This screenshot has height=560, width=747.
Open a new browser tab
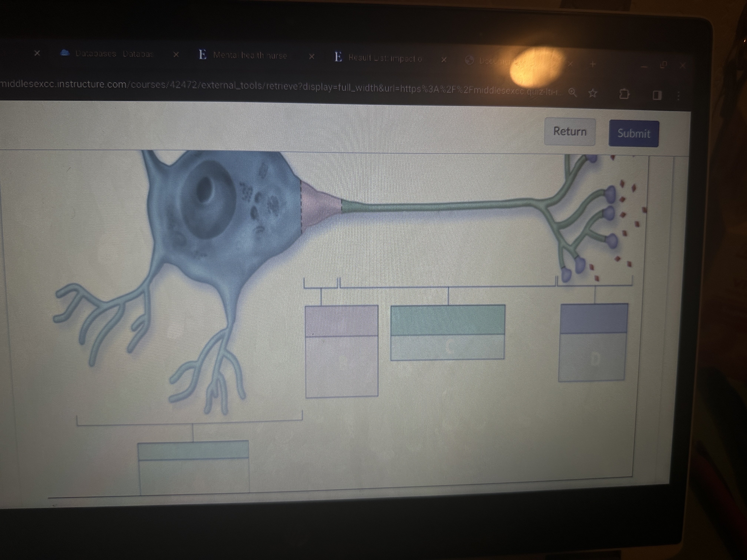[593, 64]
